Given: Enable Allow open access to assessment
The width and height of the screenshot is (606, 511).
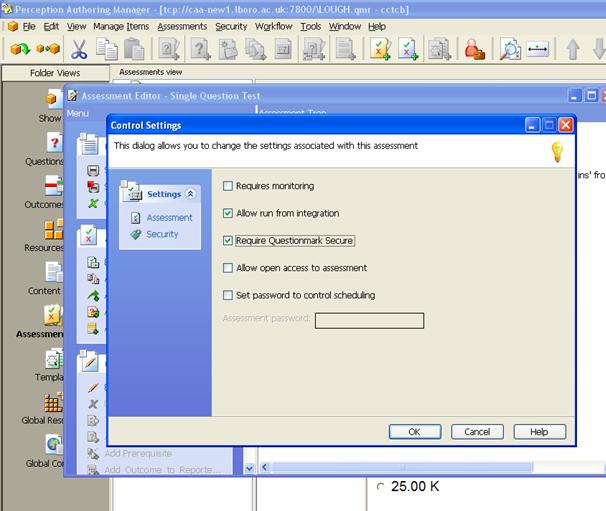Looking at the screenshot, I should coord(228,268).
